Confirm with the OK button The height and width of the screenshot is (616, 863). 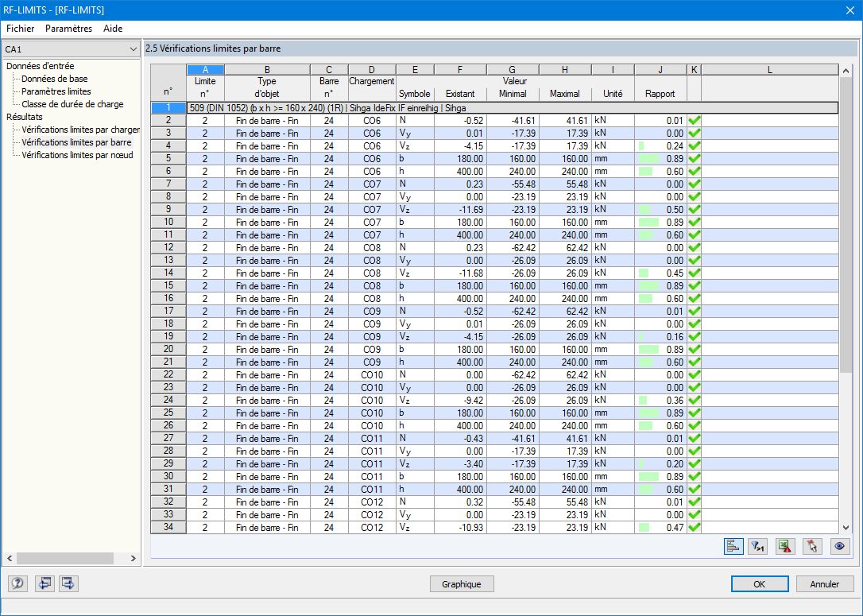point(760,584)
